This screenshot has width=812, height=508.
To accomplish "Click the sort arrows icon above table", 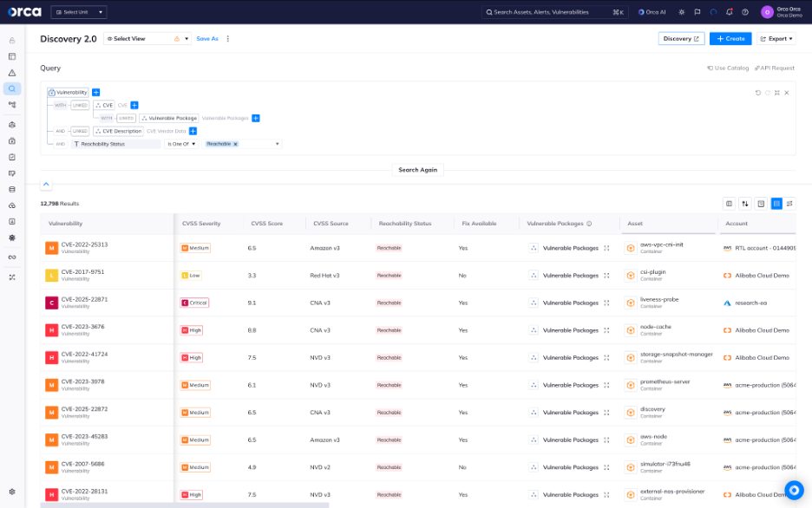I will [x=744, y=204].
